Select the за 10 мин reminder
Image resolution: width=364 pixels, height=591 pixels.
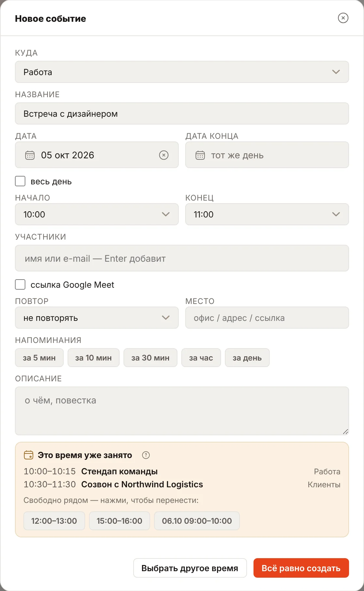pos(94,358)
